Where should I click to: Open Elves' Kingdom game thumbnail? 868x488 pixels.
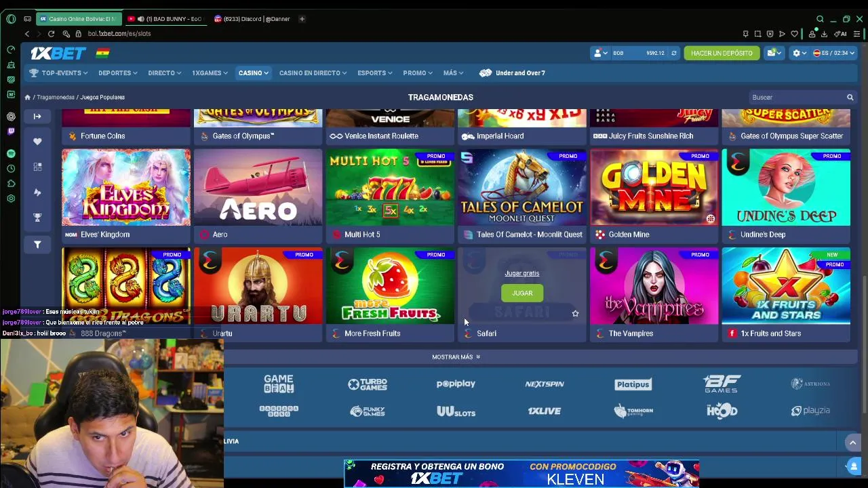point(126,188)
